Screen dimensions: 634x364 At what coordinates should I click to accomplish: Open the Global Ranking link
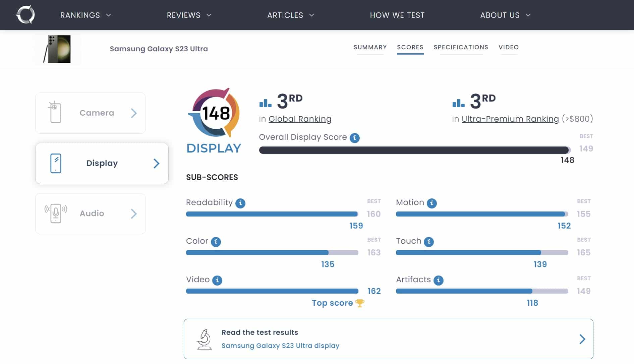coord(300,119)
